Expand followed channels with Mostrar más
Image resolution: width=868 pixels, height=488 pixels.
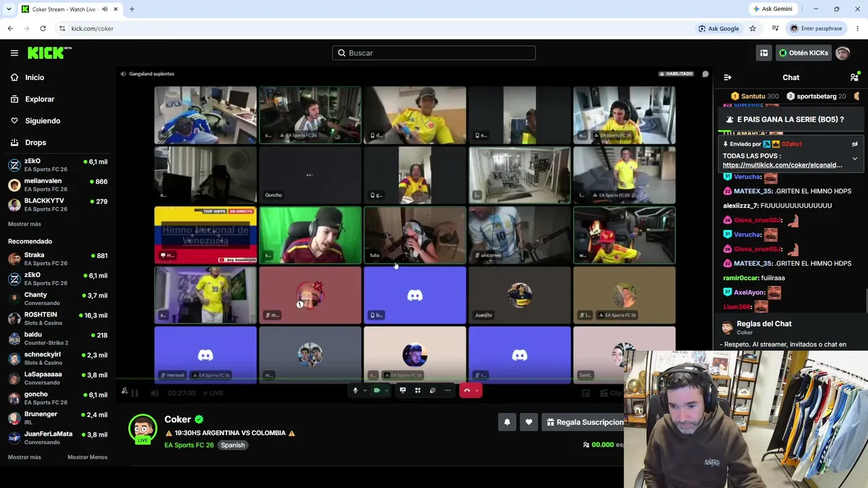point(24,224)
